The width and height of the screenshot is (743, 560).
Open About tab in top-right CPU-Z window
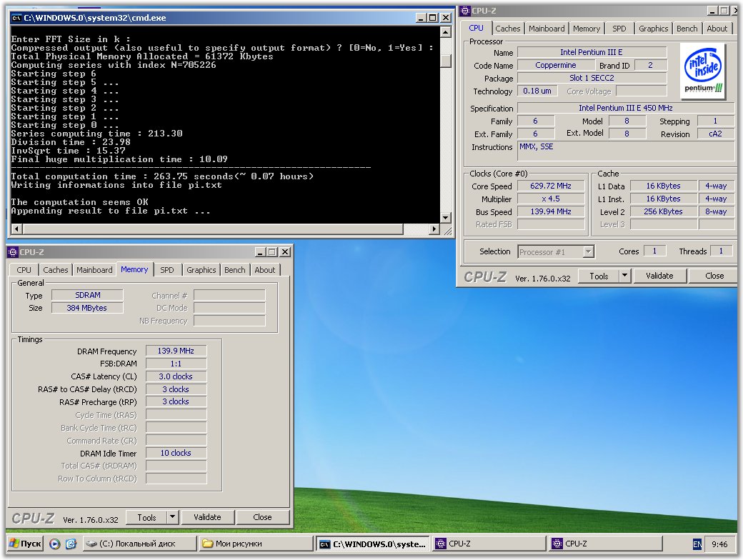coord(717,29)
